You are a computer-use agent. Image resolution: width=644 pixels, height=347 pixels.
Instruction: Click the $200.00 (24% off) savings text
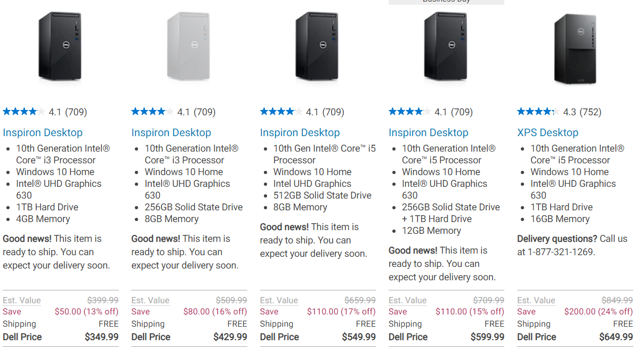pyautogui.click(x=599, y=312)
